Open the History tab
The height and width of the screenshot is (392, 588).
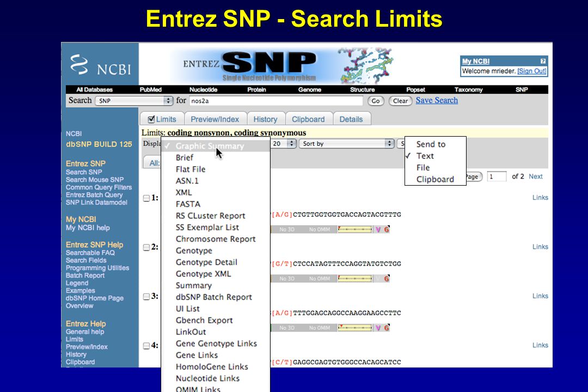pos(265,119)
